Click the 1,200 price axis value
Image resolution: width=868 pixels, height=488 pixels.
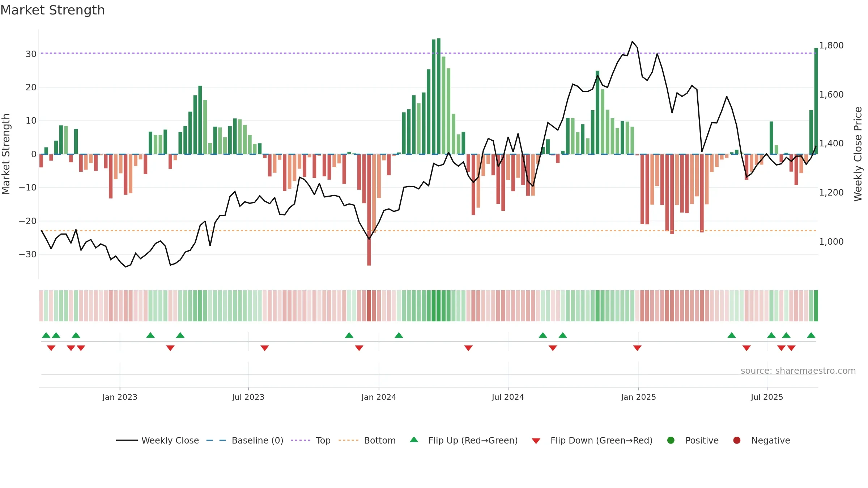click(x=831, y=192)
